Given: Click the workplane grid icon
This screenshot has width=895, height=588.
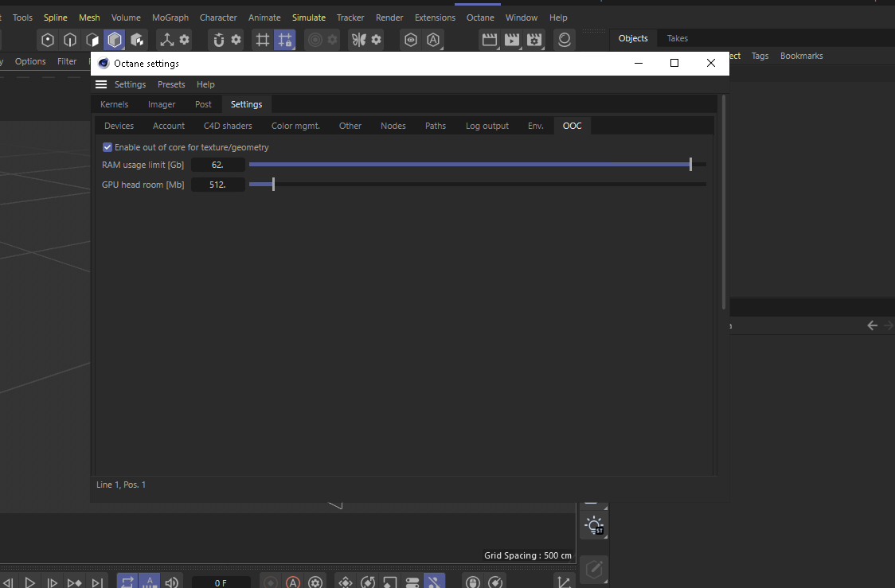Looking at the screenshot, I should coord(263,40).
